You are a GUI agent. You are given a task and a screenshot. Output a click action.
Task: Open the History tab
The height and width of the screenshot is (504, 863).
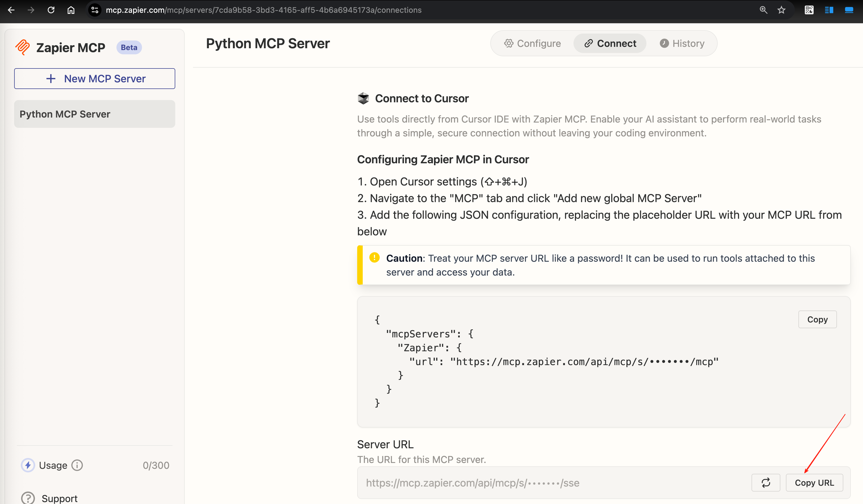point(682,44)
